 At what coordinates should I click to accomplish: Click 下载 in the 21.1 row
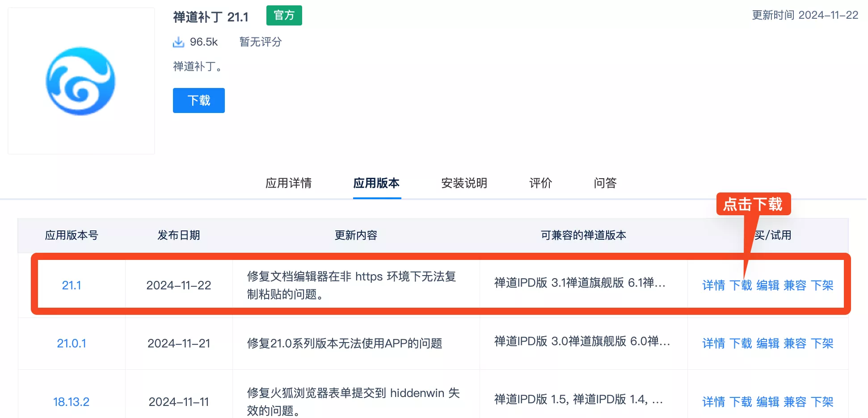(x=741, y=285)
